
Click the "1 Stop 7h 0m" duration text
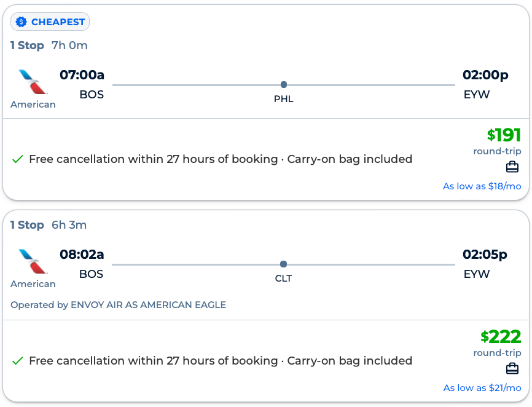tap(49, 45)
